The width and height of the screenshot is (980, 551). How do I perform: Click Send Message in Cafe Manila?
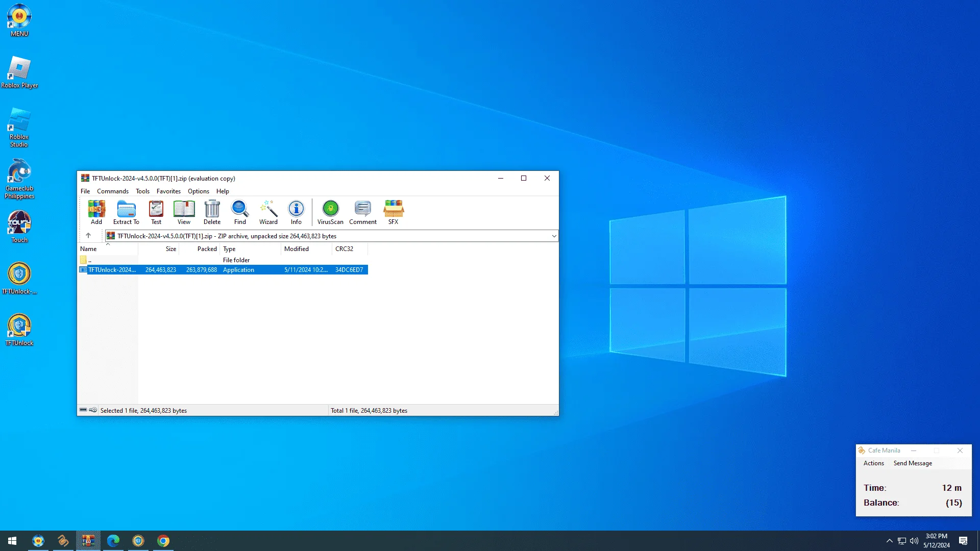point(913,463)
